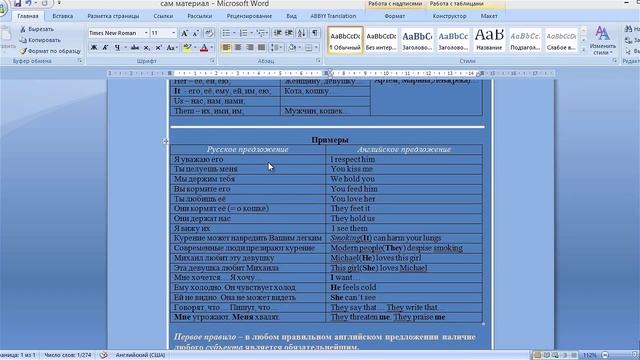The width and height of the screenshot is (640, 360).
Task: Click the Cut (Вырезать) scissors button
Action: click(37, 29)
